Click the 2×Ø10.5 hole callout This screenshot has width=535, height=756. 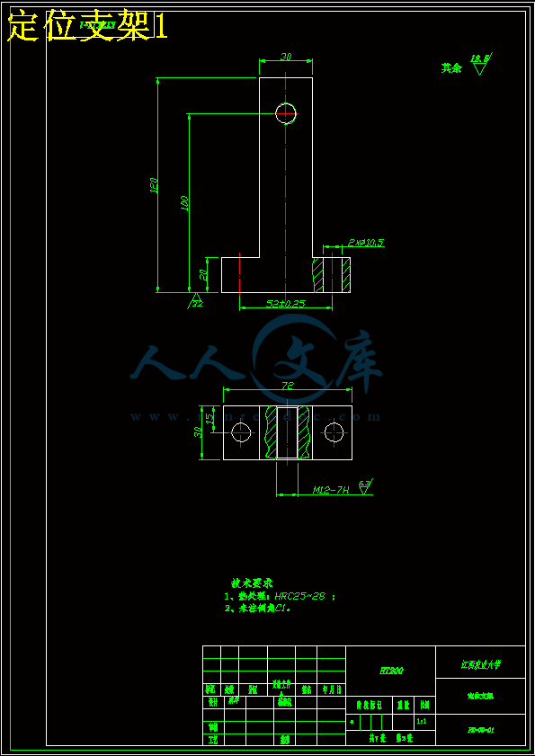[x=365, y=243]
